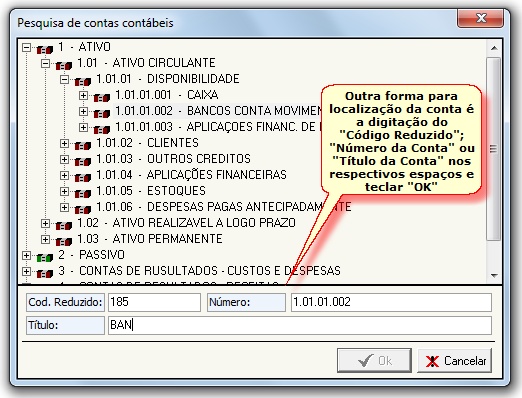The height and width of the screenshot is (398, 522).
Task: Expand the 1.01.04 APLICAÇÕES FINANCEIRAS node
Action: (x=64, y=175)
